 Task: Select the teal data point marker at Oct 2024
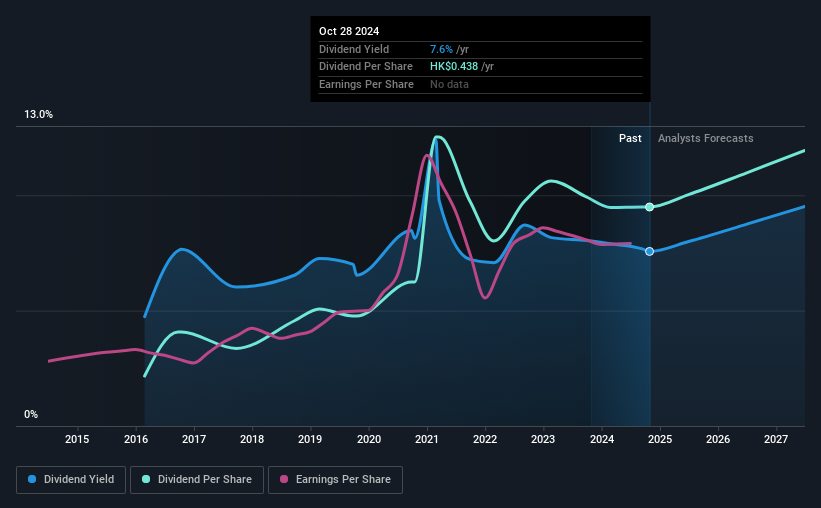(x=649, y=207)
